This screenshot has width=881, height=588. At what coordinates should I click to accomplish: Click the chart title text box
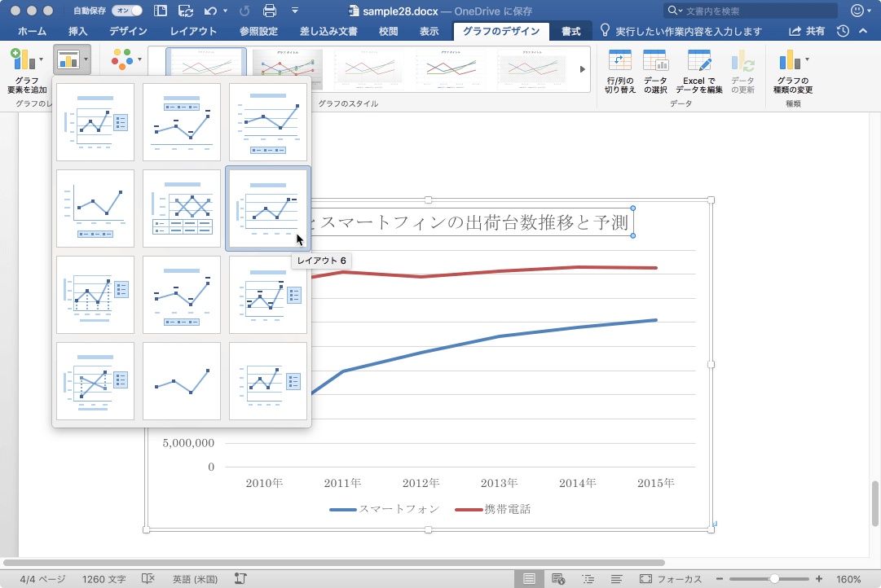[472, 222]
